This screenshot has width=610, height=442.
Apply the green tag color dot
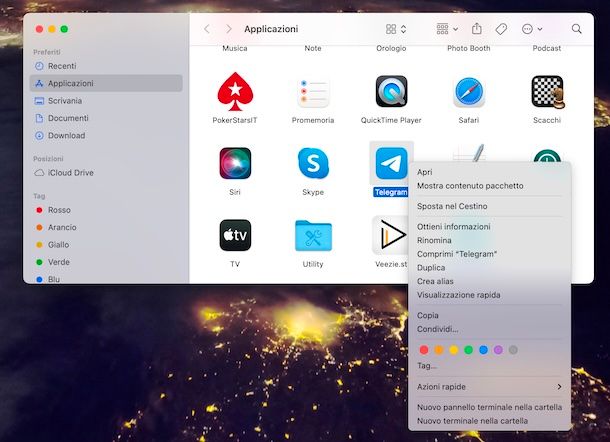click(x=468, y=350)
